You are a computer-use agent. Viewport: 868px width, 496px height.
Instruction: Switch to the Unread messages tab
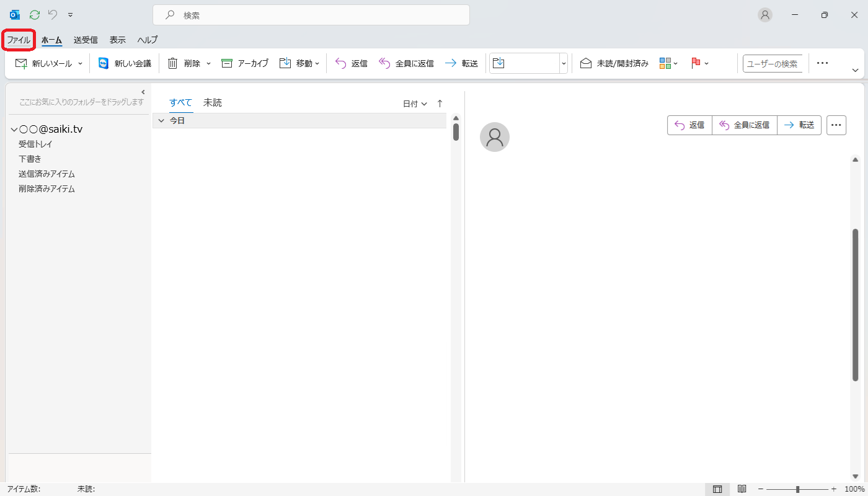click(x=213, y=103)
